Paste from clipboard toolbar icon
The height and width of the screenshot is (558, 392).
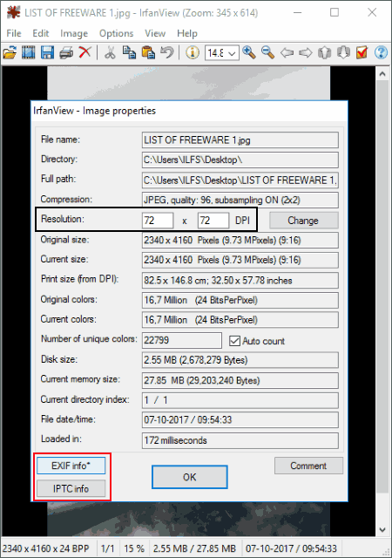point(148,52)
